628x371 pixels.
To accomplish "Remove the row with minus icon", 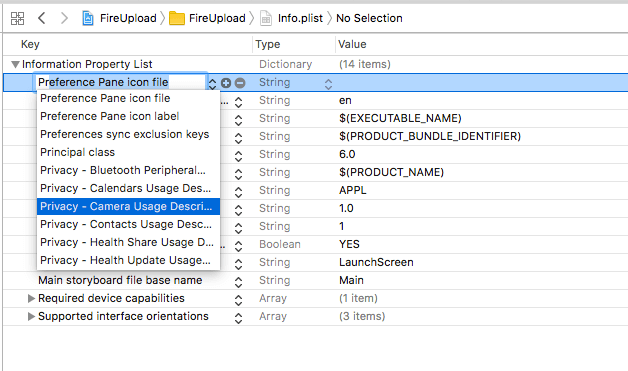I will [x=240, y=83].
